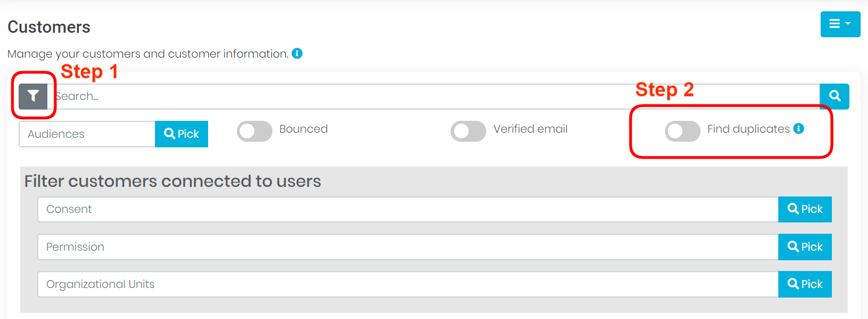
Task: Click the funnel filter icon button
Action: tap(33, 97)
